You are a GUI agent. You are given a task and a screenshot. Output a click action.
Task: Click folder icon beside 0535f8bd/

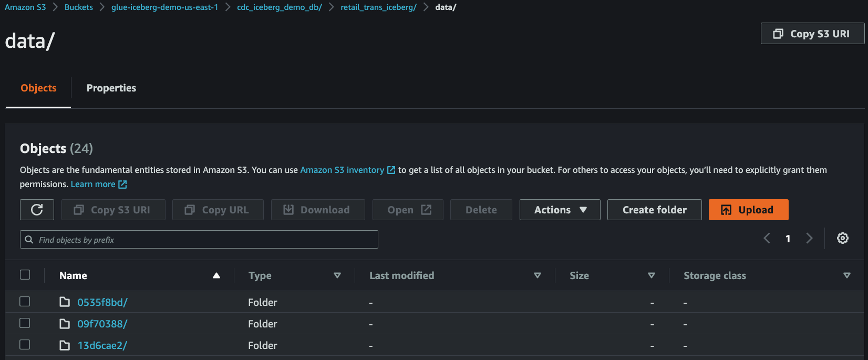click(x=65, y=302)
